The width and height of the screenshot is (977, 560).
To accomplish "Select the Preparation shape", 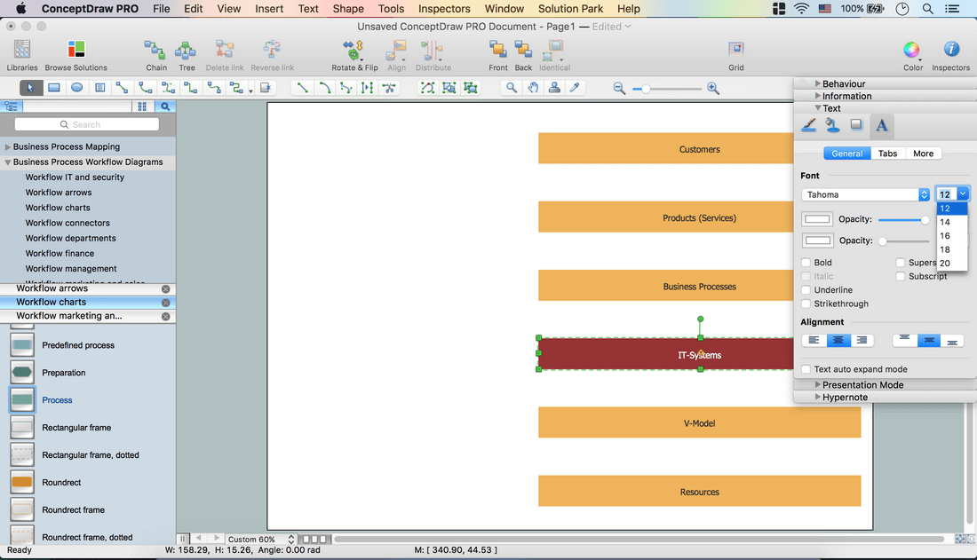I will click(x=22, y=373).
